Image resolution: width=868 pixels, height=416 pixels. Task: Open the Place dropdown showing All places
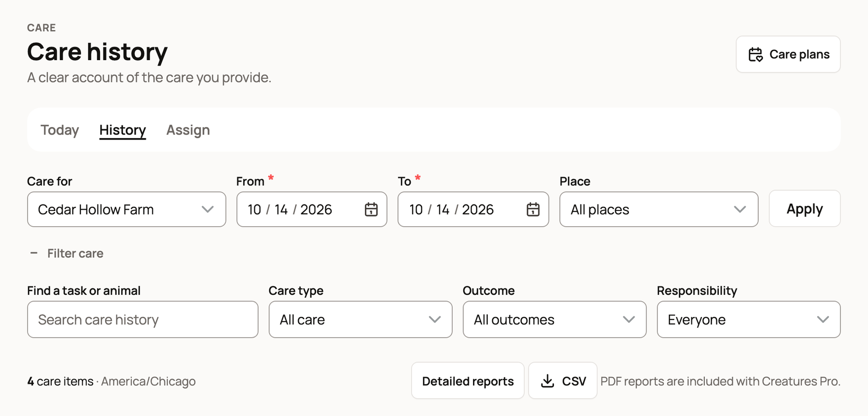point(659,209)
